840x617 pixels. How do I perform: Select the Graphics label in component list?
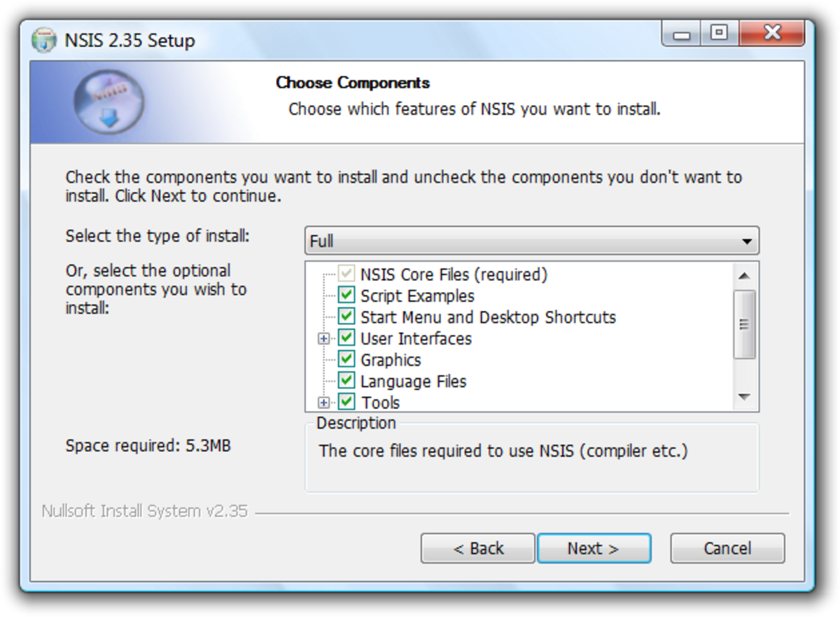391,360
